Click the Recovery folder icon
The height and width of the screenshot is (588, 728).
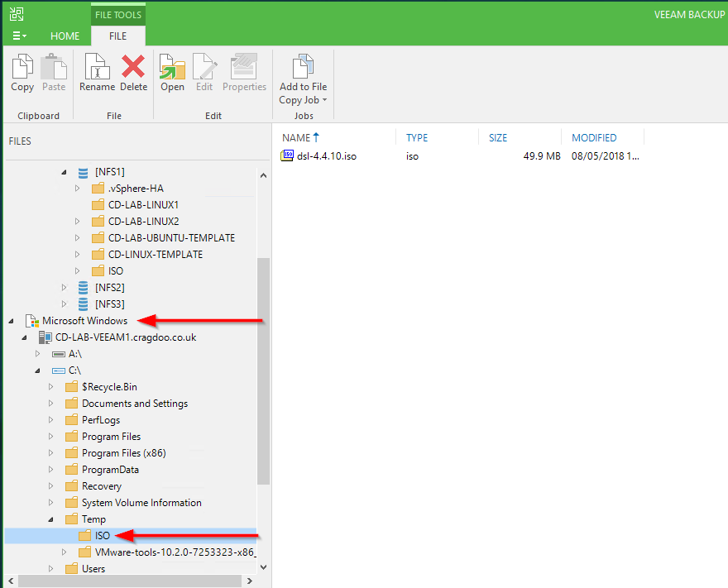click(71, 486)
